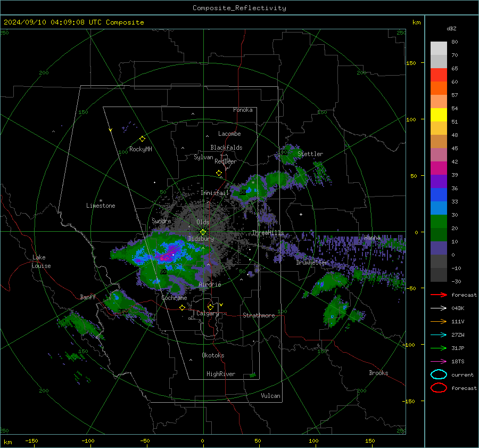Click the Lacombe city label
Image resolution: width=479 pixels, height=448 pixels.
coord(229,134)
